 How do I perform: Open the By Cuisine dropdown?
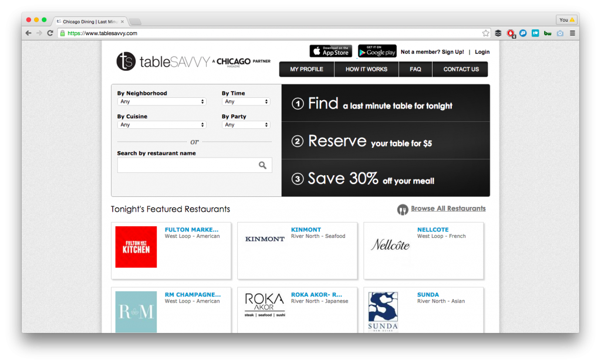click(x=162, y=125)
